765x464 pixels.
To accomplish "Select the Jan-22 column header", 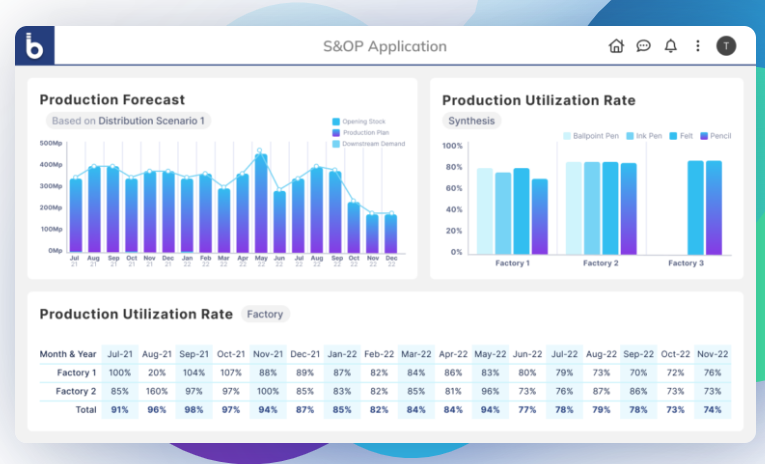I will [342, 354].
